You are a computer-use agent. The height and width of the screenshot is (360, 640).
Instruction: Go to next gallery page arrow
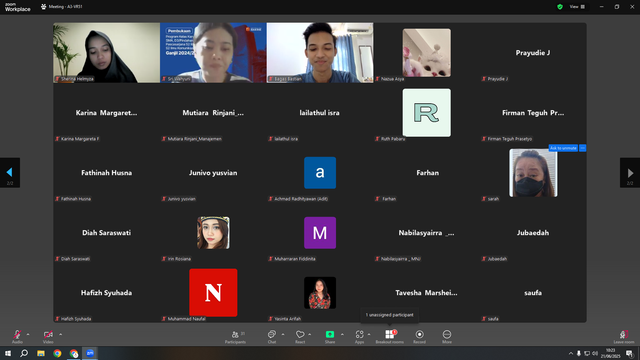tap(630, 173)
